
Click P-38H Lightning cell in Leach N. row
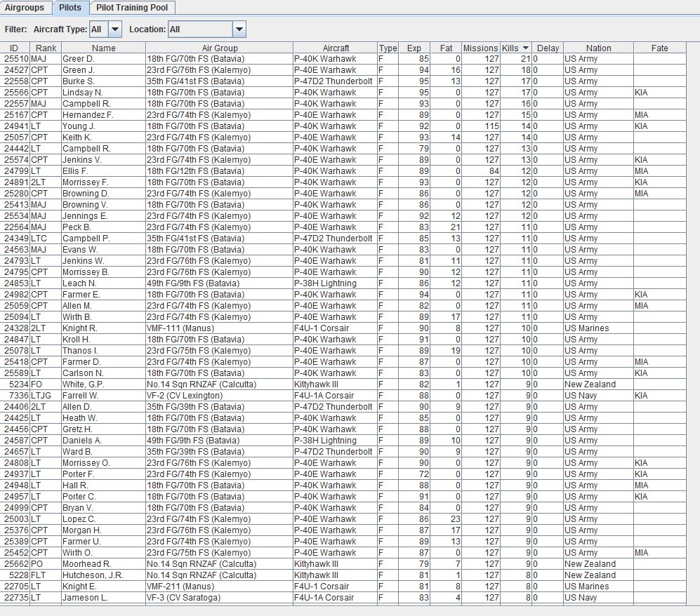[x=336, y=283]
